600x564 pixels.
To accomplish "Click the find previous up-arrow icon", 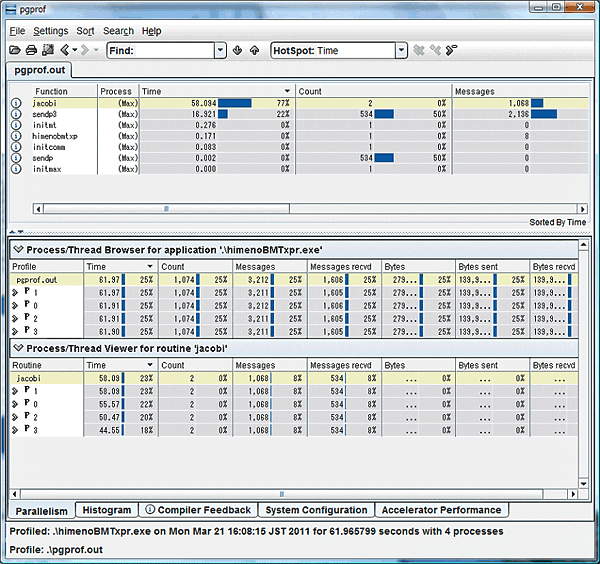I will [255, 50].
